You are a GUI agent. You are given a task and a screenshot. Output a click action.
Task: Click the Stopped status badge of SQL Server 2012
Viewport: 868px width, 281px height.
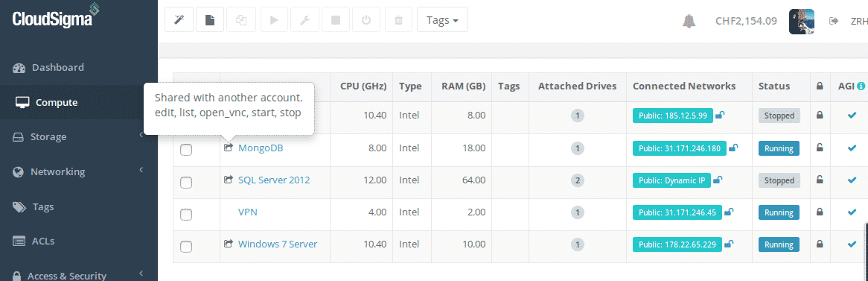(x=779, y=180)
